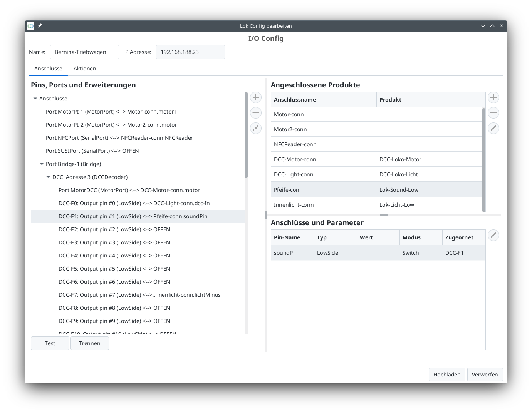Viewport: 532px width, 413px height.
Task: Click the pins tree vertical scrollbar
Action: tap(246, 135)
